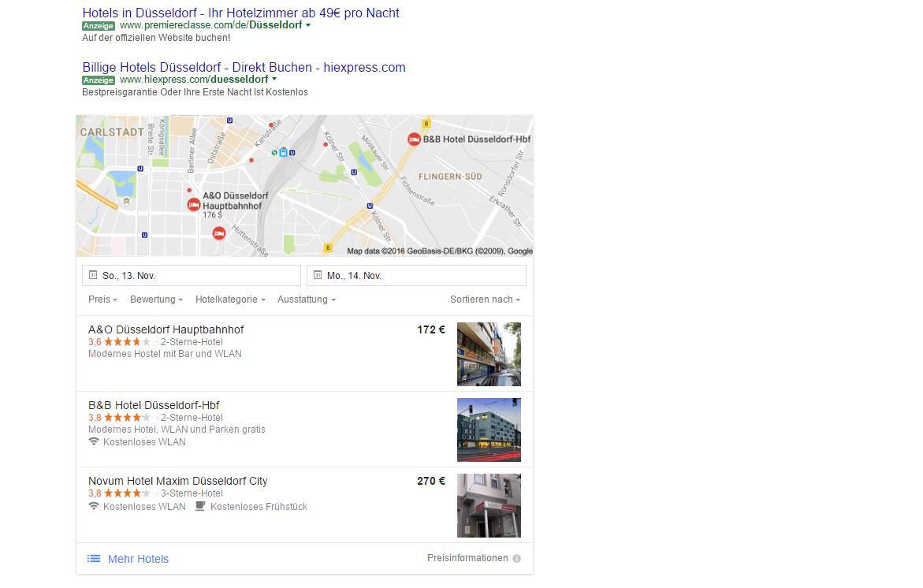Click the Mehr Hotels link
Viewport: 923px width, 588px height.
click(139, 559)
